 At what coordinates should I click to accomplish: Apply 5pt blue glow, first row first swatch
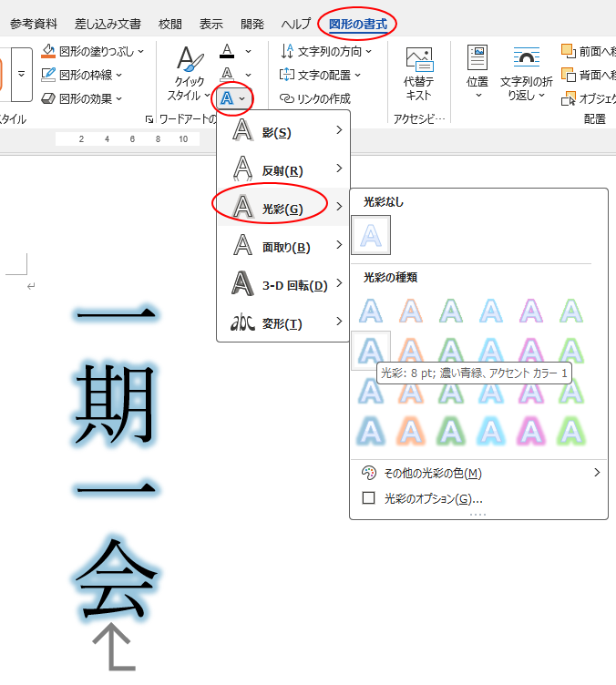pyautogui.click(x=371, y=311)
